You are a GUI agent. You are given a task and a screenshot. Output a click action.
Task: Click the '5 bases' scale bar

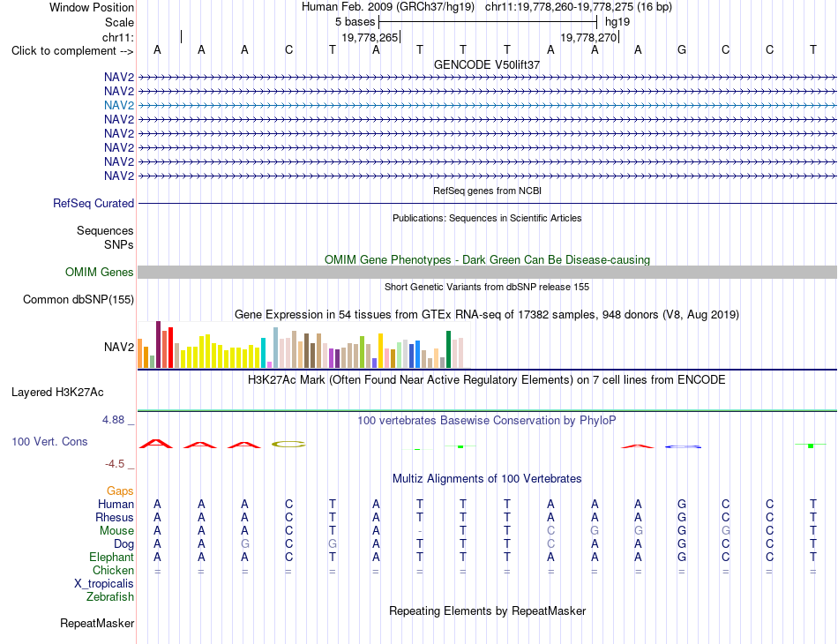pyautogui.click(x=488, y=22)
